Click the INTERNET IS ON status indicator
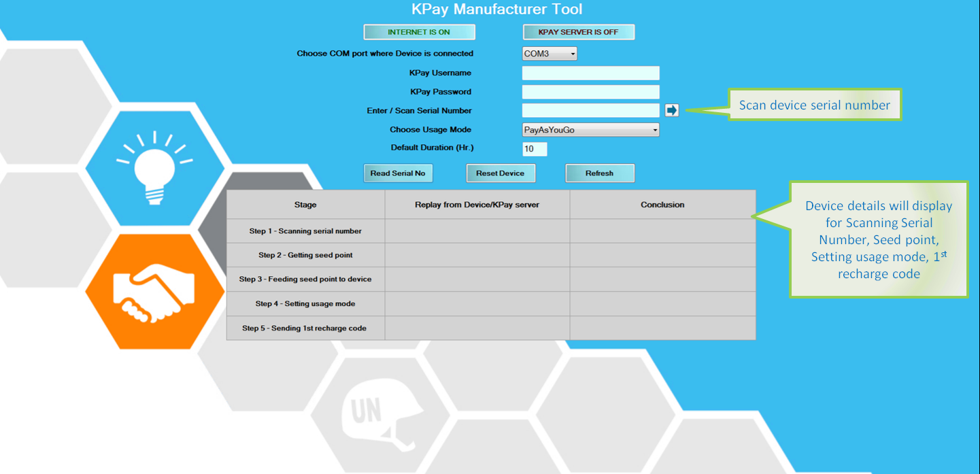This screenshot has height=474, width=980. [419, 32]
